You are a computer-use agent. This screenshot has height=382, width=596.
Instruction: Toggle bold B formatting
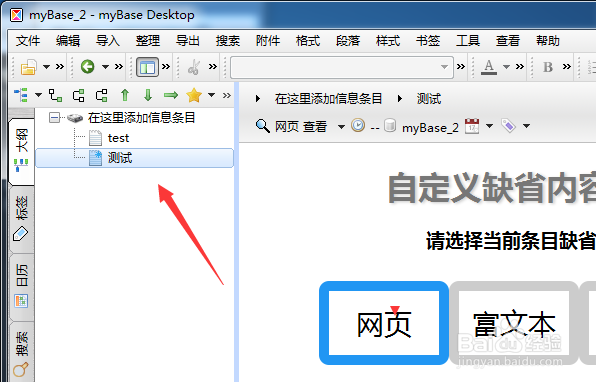click(548, 67)
